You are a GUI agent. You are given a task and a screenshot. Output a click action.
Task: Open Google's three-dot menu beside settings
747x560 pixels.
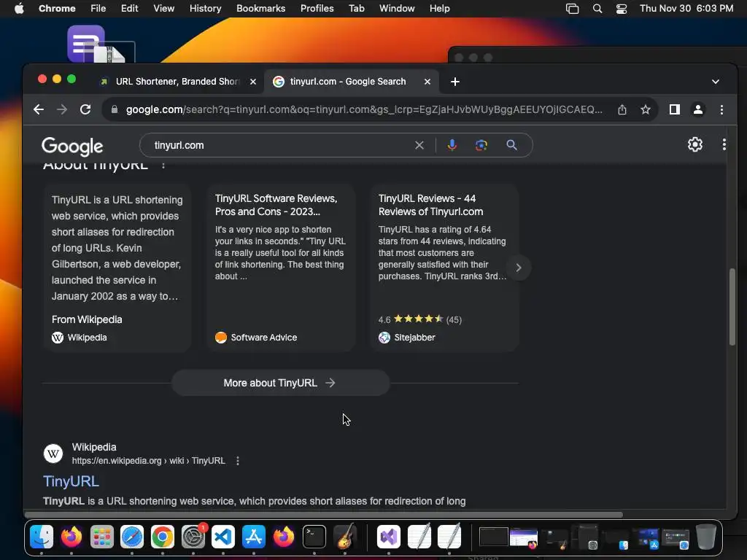[724, 144]
